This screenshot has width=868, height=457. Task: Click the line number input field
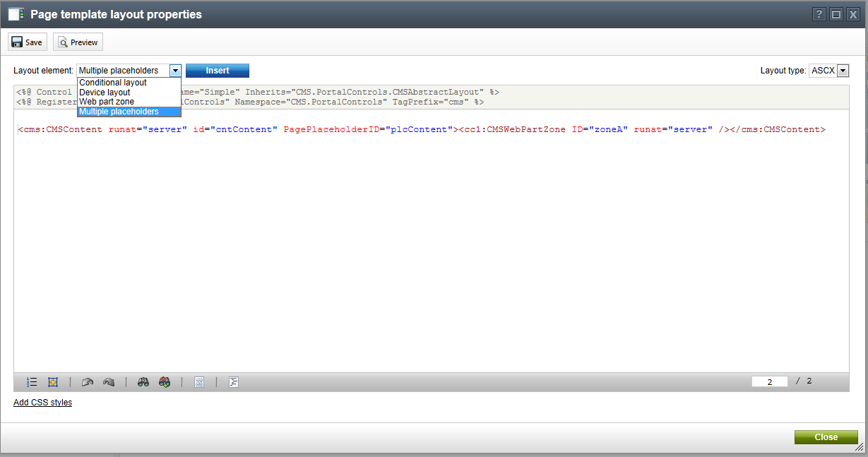[769, 381]
